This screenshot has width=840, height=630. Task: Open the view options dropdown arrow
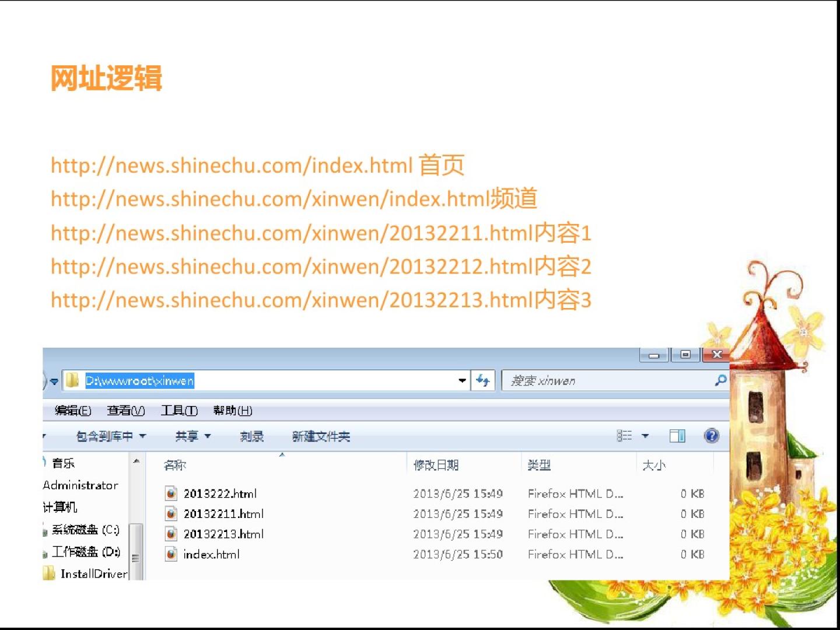[645, 436]
